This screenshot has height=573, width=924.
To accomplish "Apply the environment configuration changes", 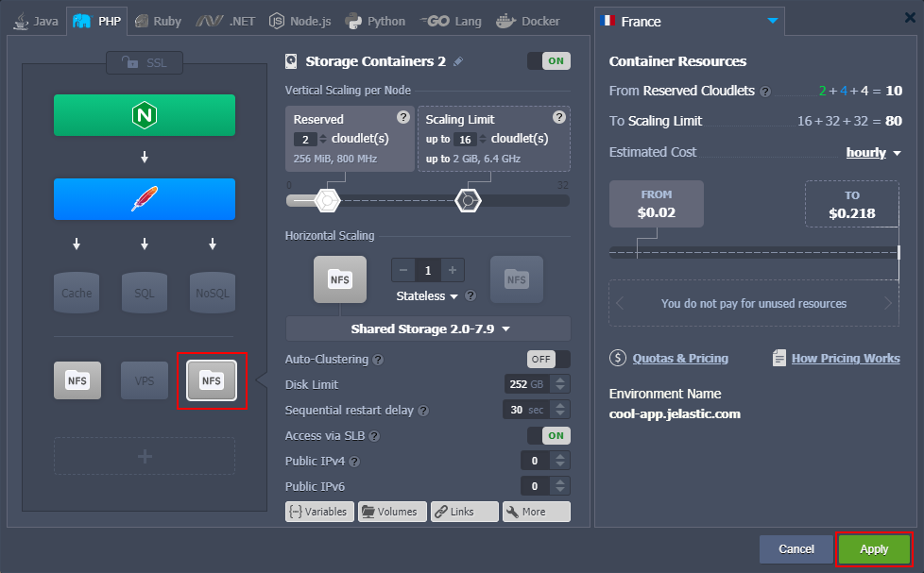I will (873, 548).
